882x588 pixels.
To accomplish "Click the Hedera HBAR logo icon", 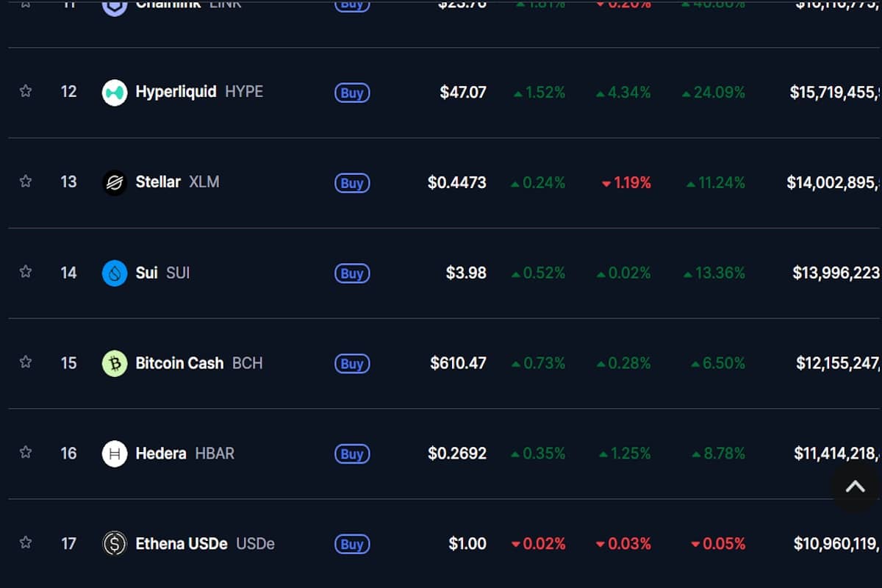I will [x=115, y=454].
